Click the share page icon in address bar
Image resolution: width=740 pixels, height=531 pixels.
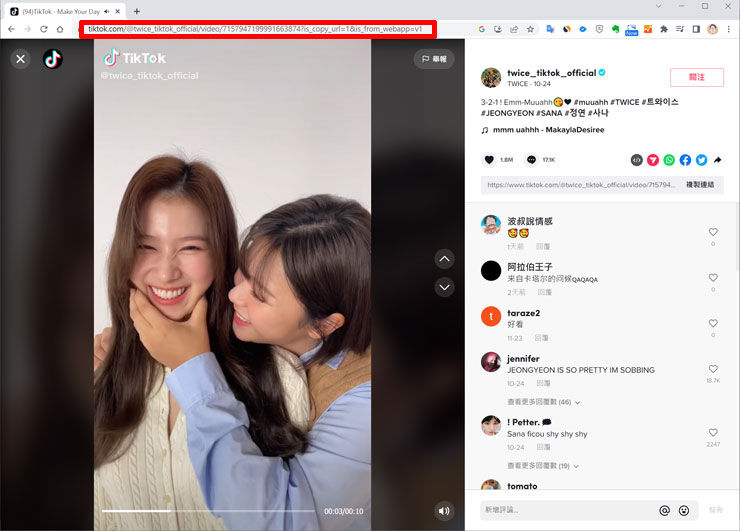click(x=514, y=29)
